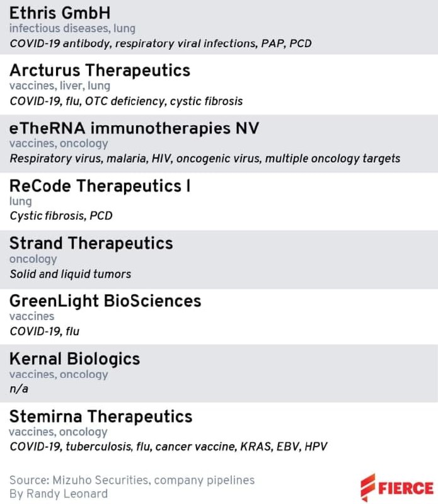
Task: Choose the GreenLight BioSciences row title
Action: pyautogui.click(x=105, y=301)
